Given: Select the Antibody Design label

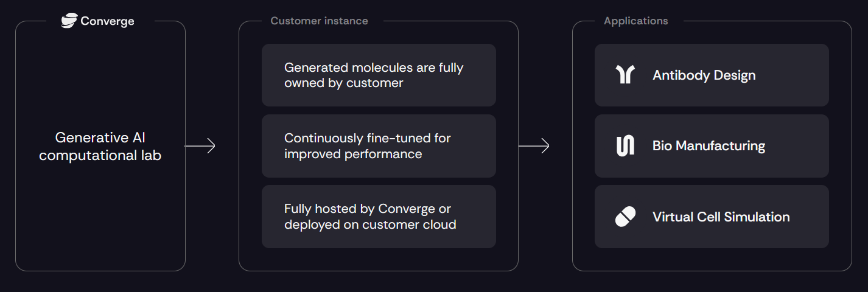Looking at the screenshot, I should [x=704, y=75].
